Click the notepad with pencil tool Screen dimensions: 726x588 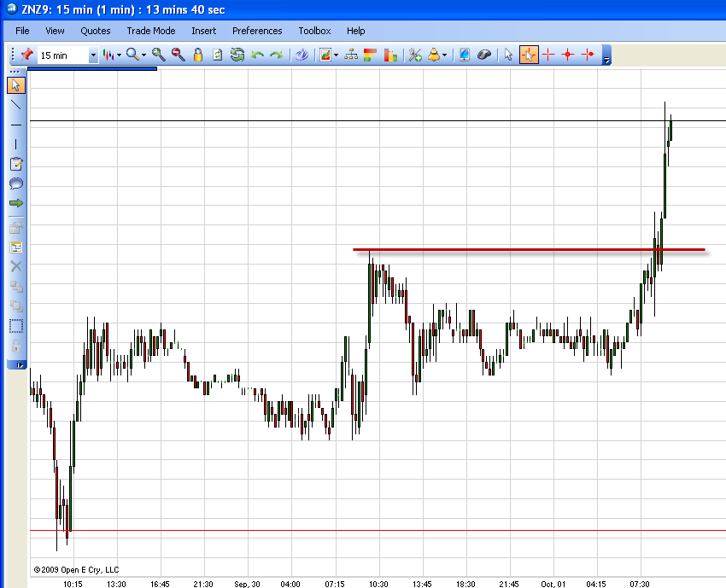click(x=16, y=164)
